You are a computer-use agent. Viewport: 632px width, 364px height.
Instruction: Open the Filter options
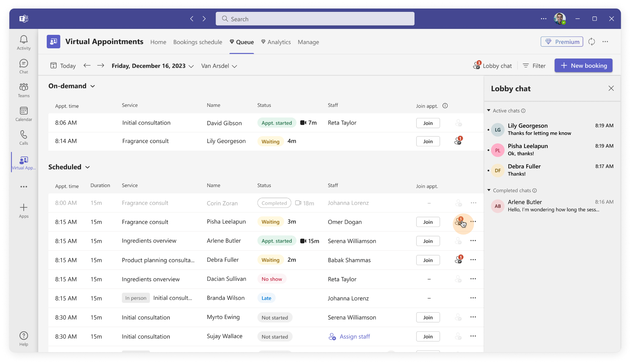pos(534,66)
